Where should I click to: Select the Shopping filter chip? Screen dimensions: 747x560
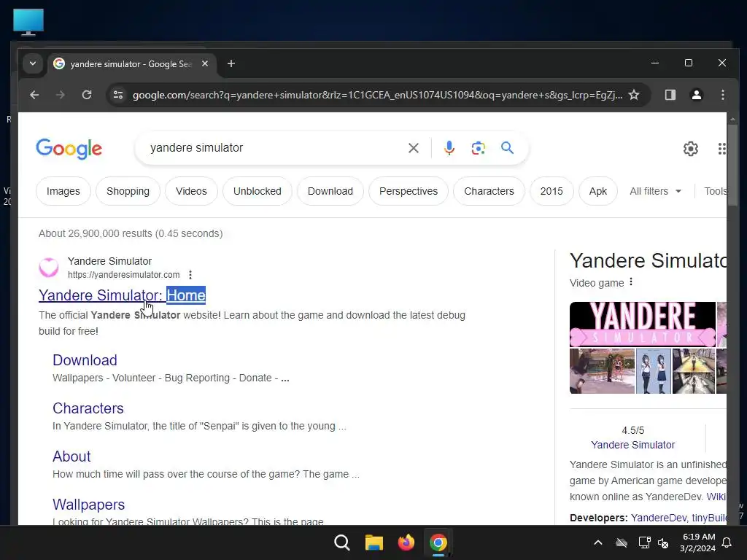click(x=128, y=191)
